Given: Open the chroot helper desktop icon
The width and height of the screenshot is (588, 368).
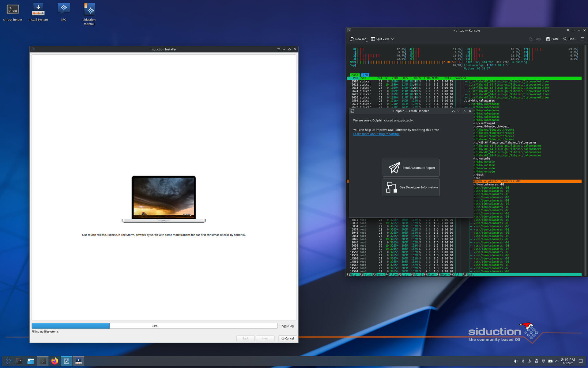Looking at the screenshot, I should (13, 13).
